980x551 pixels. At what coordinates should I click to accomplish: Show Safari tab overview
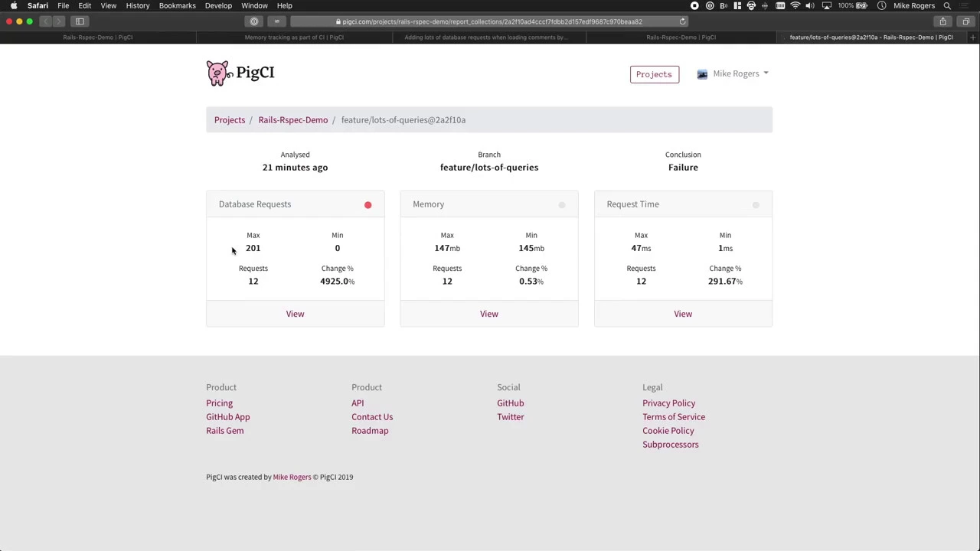(966, 21)
